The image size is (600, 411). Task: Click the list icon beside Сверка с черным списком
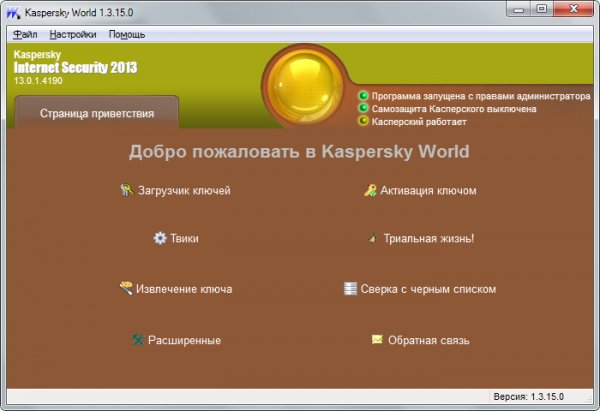[x=350, y=289]
